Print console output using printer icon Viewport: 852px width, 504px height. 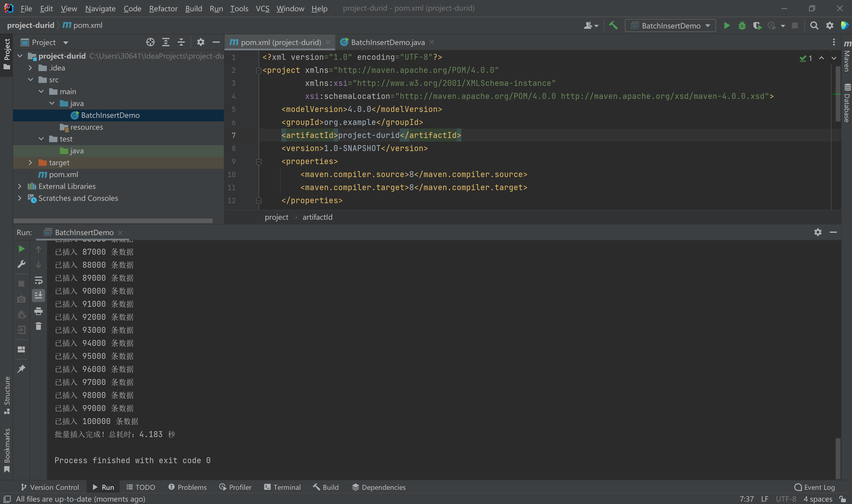tap(38, 311)
